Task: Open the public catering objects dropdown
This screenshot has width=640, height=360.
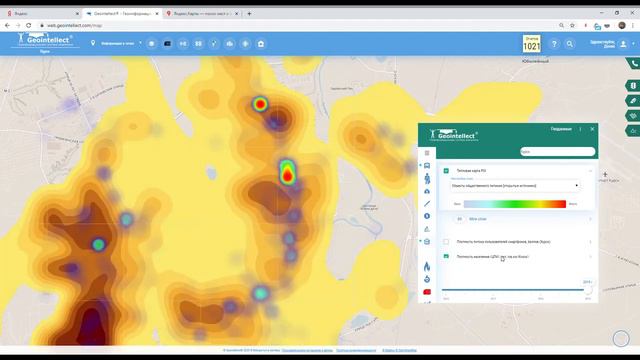Action: [x=515, y=186]
